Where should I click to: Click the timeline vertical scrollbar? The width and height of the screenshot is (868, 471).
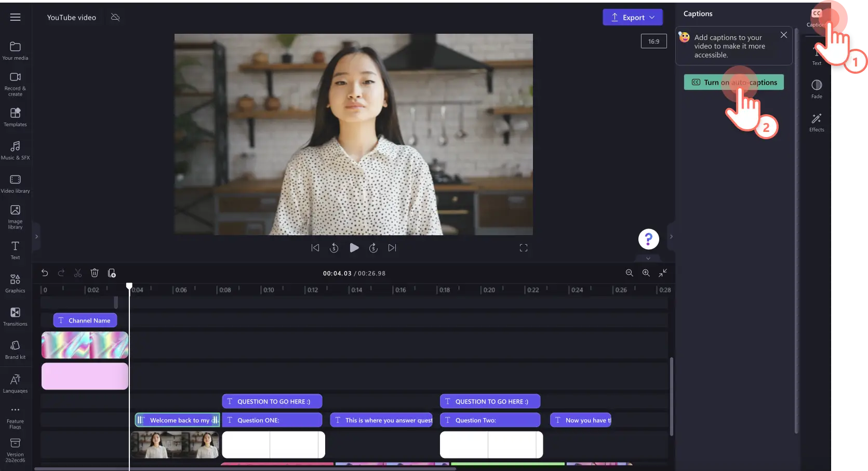pos(671,396)
